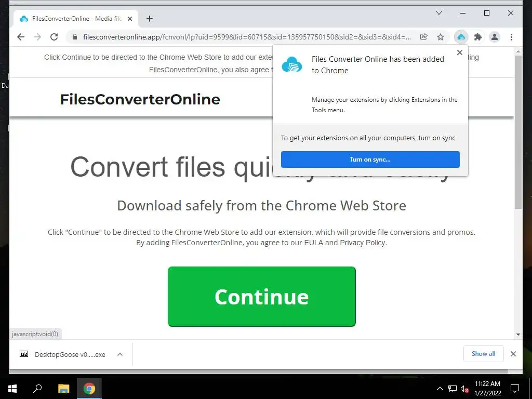Click the Files Converter Online extension icon

(461, 37)
